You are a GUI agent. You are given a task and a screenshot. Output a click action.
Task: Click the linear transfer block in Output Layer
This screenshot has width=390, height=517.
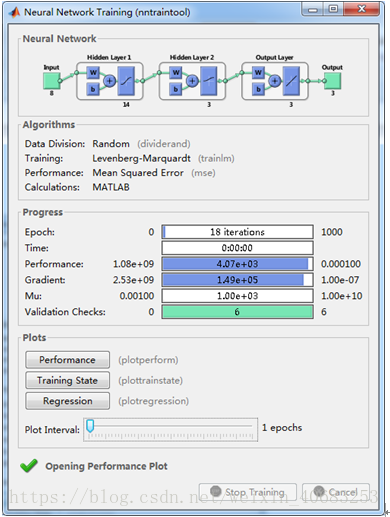coord(291,81)
